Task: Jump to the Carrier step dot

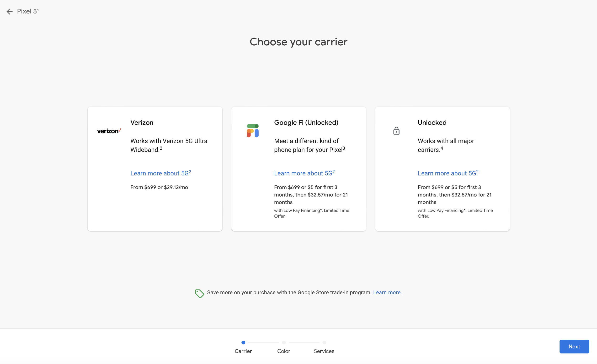Action: tap(243, 343)
